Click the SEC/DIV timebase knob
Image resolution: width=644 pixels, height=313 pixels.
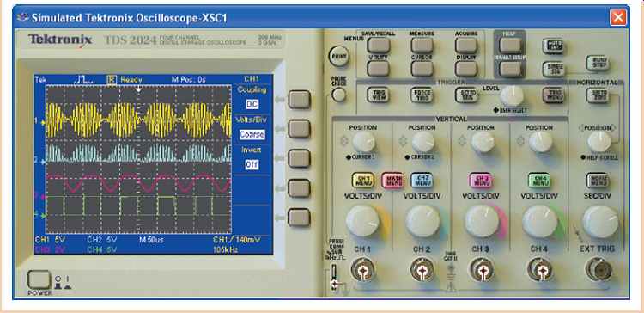(x=600, y=222)
